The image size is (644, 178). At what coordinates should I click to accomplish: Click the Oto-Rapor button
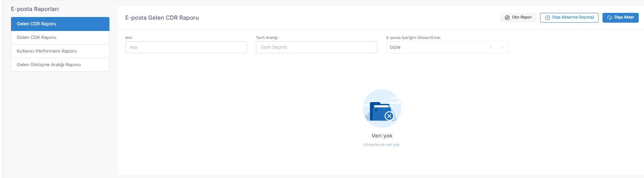coord(518,17)
